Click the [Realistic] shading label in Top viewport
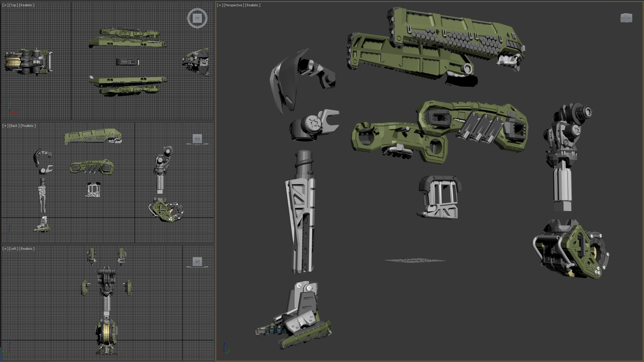The image size is (644, 362). tap(27, 5)
